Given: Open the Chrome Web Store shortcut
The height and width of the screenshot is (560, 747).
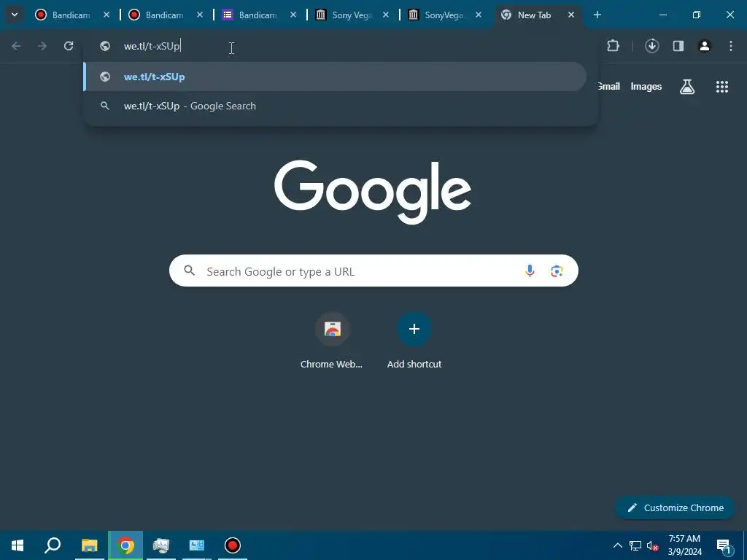Looking at the screenshot, I should pos(332,341).
